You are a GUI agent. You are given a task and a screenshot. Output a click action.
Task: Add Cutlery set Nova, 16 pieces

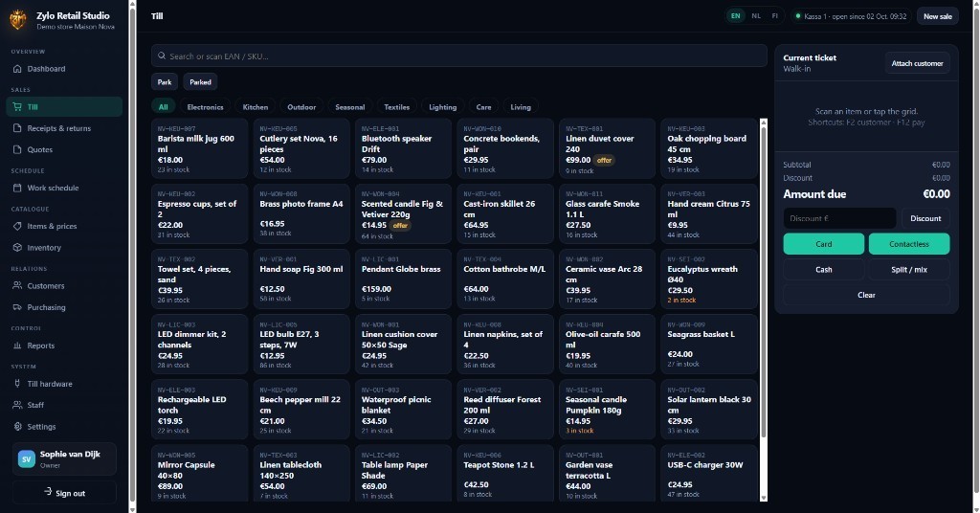point(301,148)
